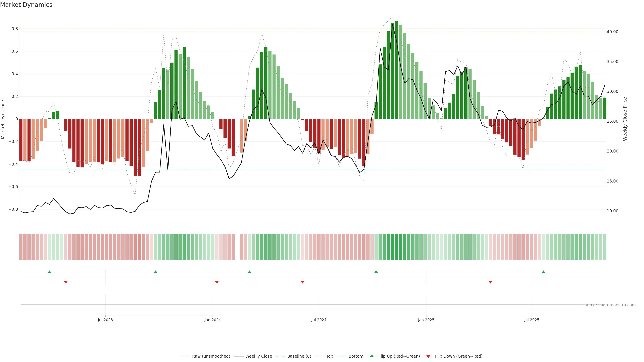Click the flip-down marker just after Jan 2024
This screenshot has height=362, width=644.
(x=217, y=282)
